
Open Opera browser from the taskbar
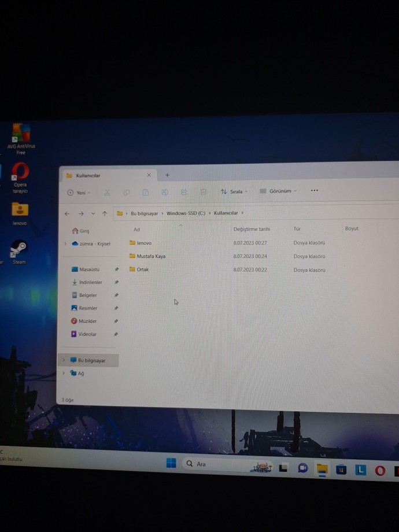pyautogui.click(x=380, y=471)
